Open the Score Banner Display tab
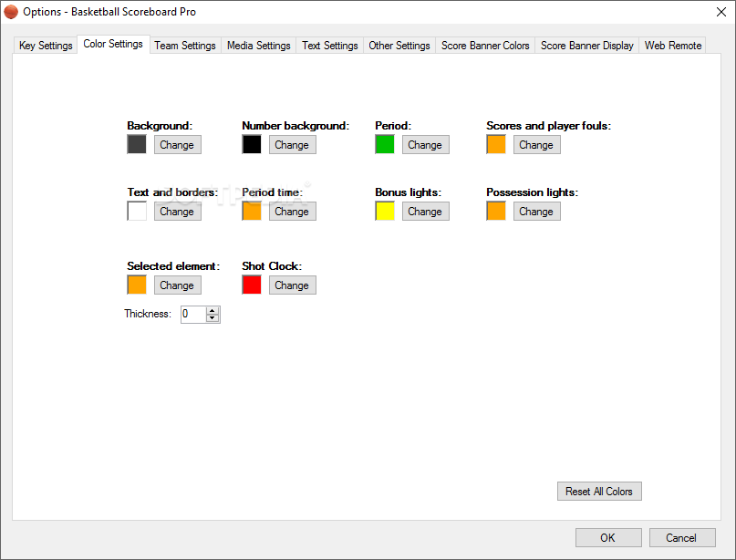This screenshot has width=736, height=560. click(586, 46)
